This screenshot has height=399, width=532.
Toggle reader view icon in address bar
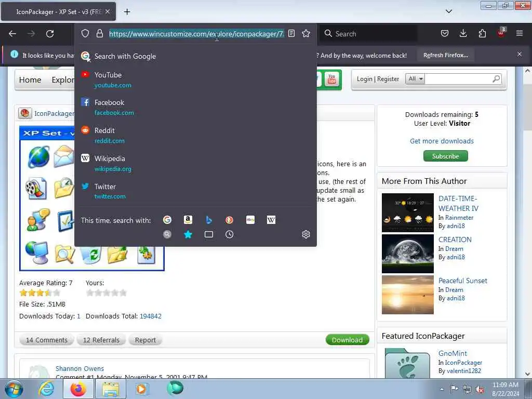(291, 33)
